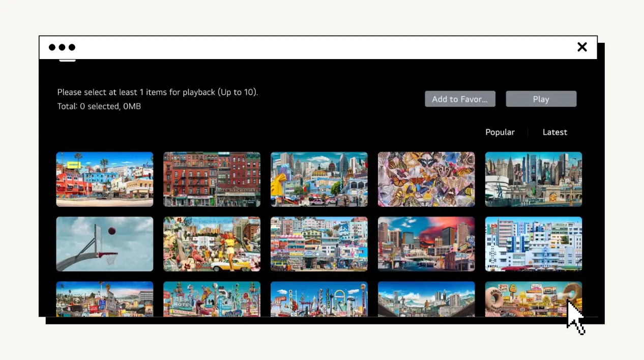The image size is (644, 360).
Task: Select the basketball hoop and sky thumbnail
Action: (x=105, y=244)
